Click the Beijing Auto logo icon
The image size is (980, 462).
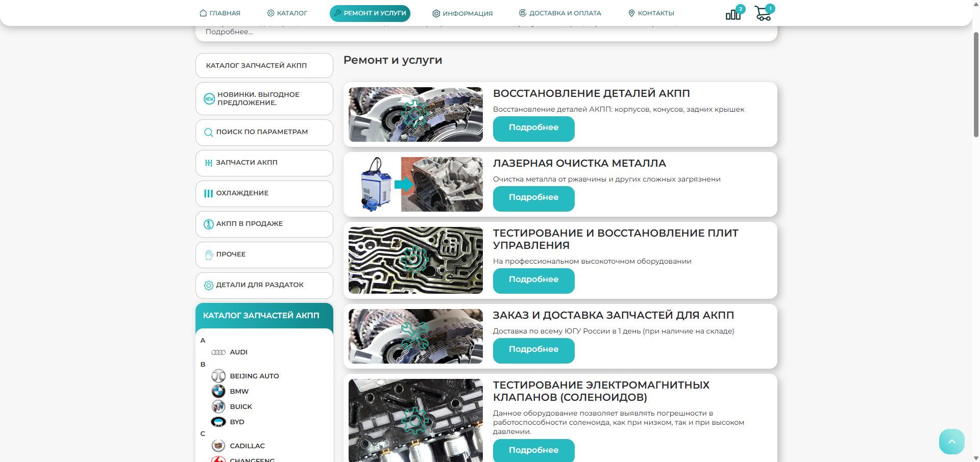click(x=218, y=376)
